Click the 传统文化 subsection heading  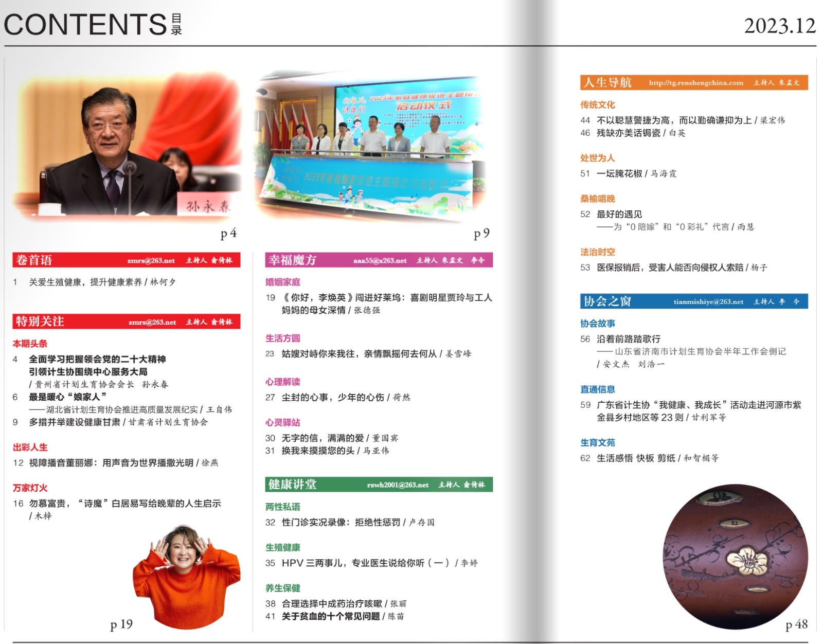coord(597,105)
